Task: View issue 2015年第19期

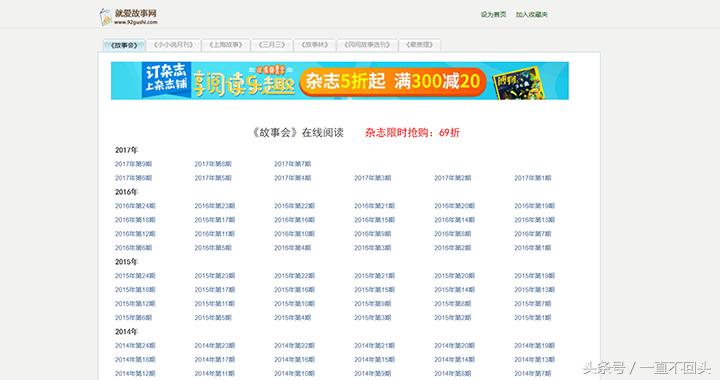Action: pos(534,276)
